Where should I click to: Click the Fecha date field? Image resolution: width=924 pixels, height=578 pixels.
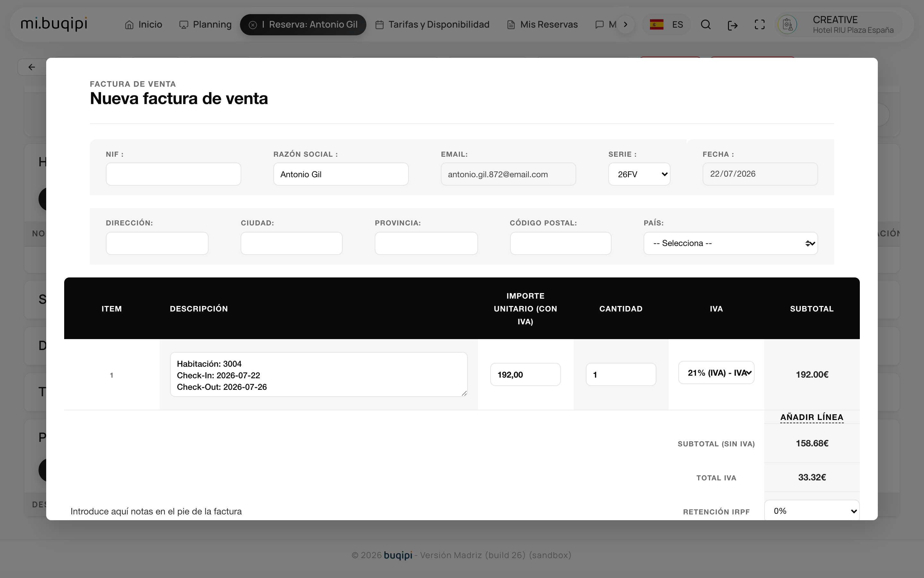pyautogui.click(x=760, y=174)
